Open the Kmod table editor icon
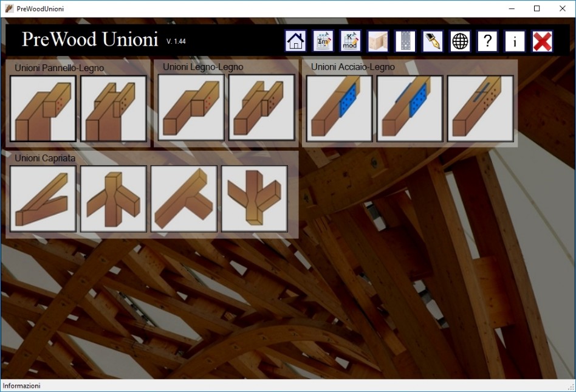Image resolution: width=576 pixels, height=392 pixels. tap(350, 41)
